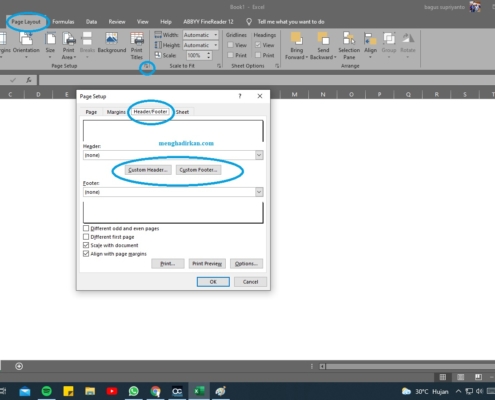Click the Custom Footer button

198,170
